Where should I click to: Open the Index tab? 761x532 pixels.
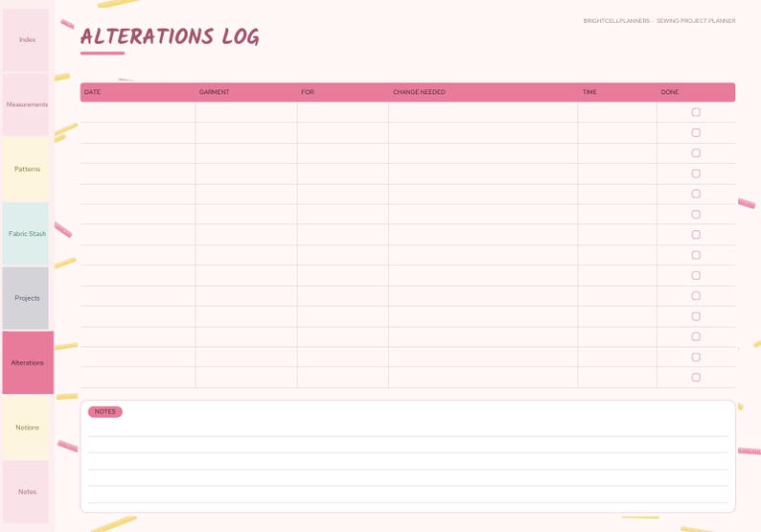(26, 40)
